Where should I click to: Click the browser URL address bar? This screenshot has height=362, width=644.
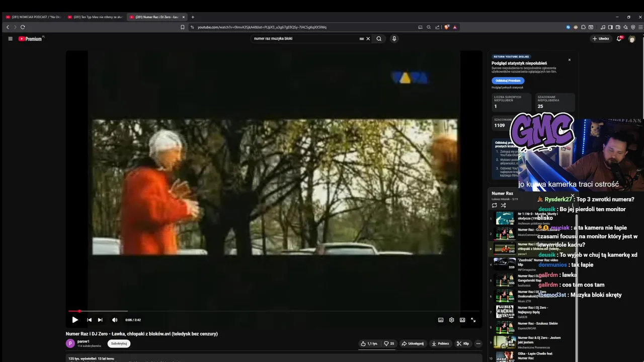(x=302, y=27)
